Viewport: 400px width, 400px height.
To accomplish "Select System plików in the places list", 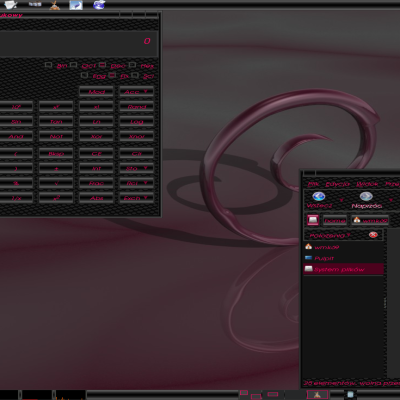I will tap(343, 269).
